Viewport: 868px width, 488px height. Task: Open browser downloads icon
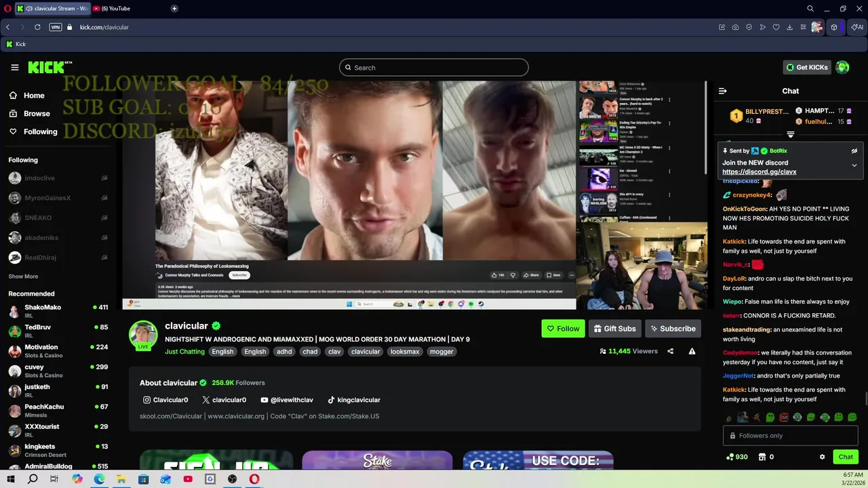pos(790,27)
